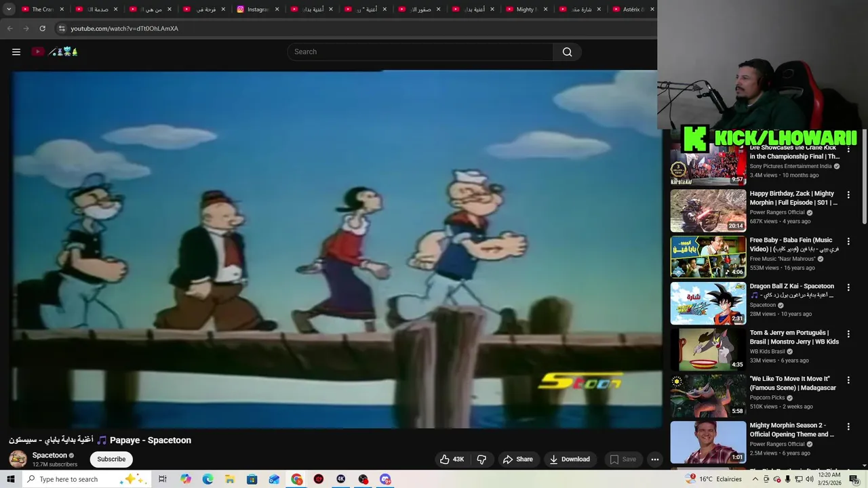Screen dimensions: 868x488
Task: Open the three-dot more actions menu under the video
Action: (x=655, y=459)
